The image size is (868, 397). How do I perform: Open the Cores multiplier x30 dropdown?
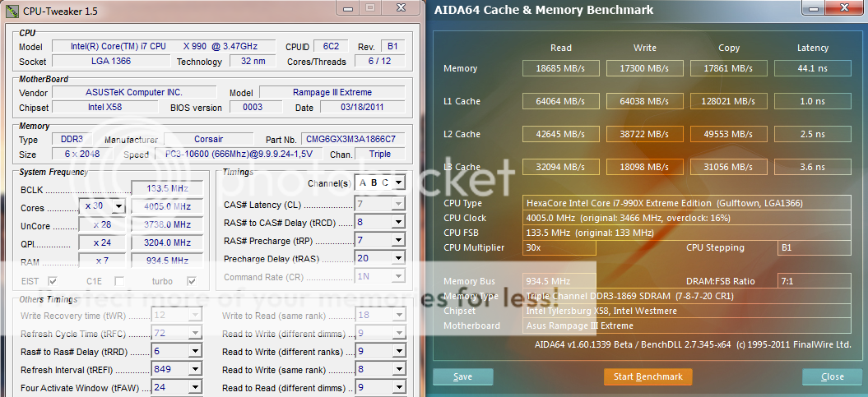pos(118,207)
